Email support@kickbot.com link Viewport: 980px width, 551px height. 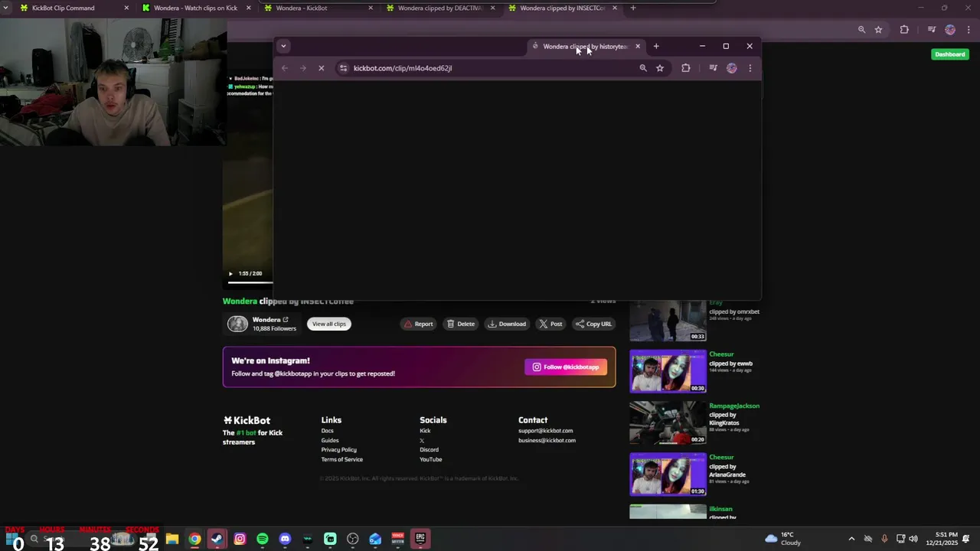tap(545, 431)
